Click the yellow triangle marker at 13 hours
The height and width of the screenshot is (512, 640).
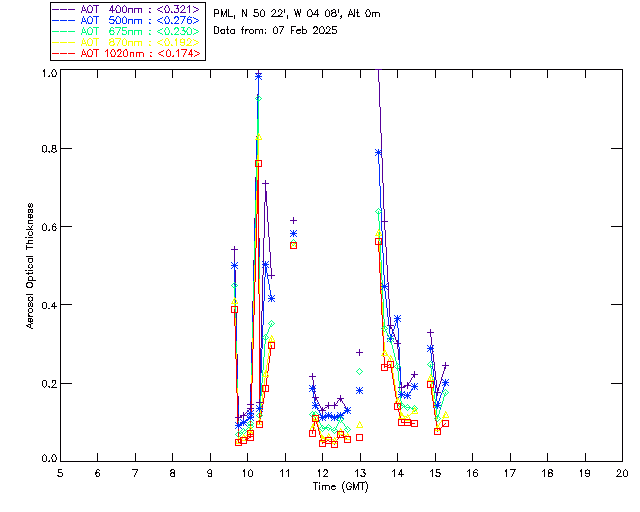[x=360, y=425]
